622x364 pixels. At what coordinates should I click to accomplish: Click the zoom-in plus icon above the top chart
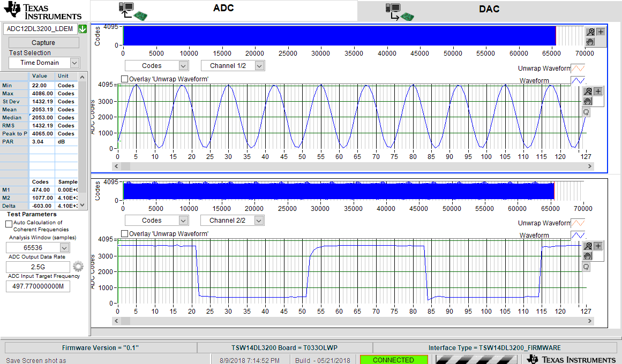coord(600,32)
